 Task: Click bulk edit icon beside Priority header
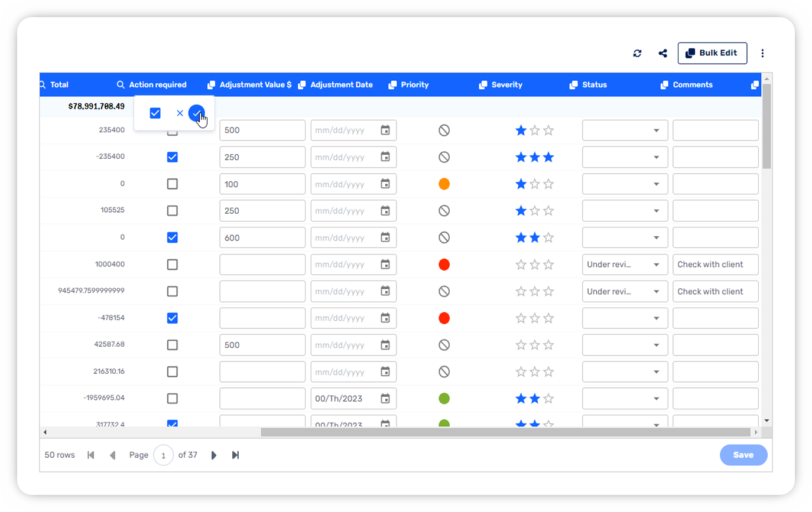point(392,85)
